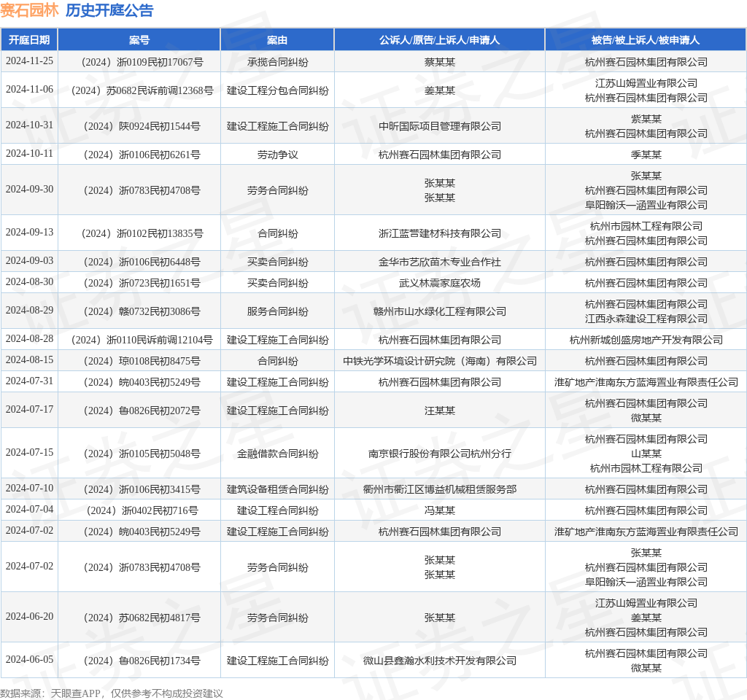The height and width of the screenshot is (700, 747).
Task: Select the 案由 column header
Action: pos(277,40)
